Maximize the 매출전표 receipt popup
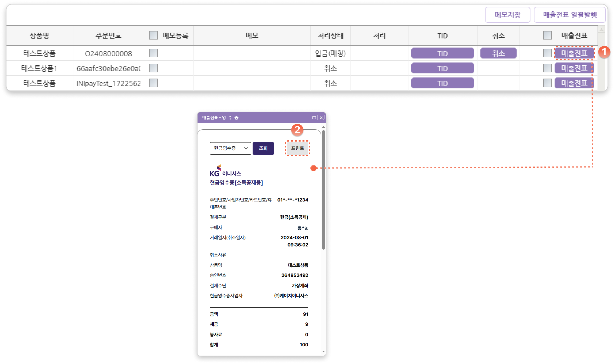 [x=314, y=118]
